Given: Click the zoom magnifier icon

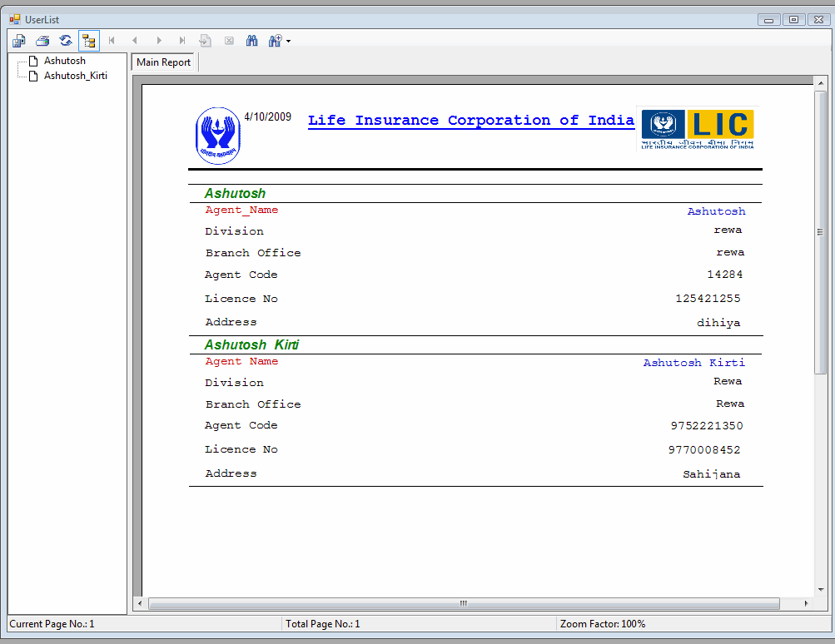Looking at the screenshot, I should pos(275,40).
